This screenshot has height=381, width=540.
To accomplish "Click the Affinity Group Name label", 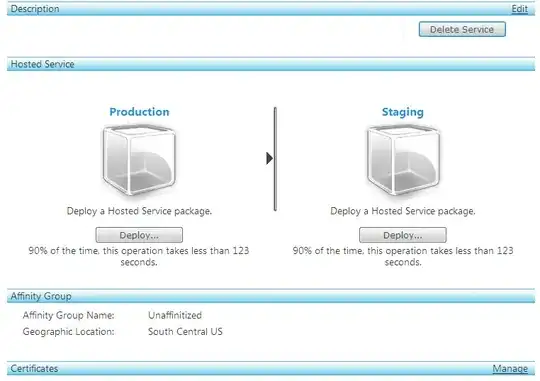I will coord(69,315).
